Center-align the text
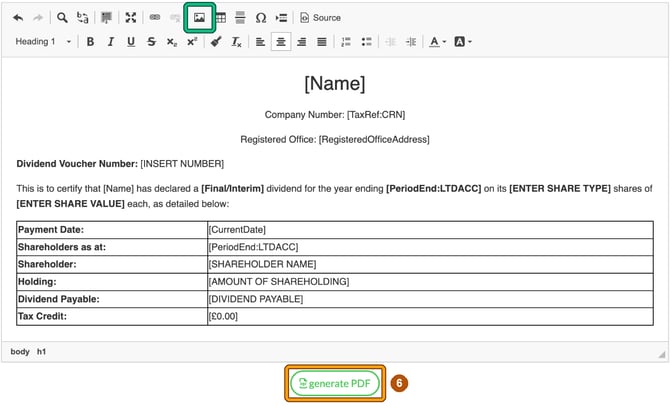The width and height of the screenshot is (670, 406). point(281,41)
